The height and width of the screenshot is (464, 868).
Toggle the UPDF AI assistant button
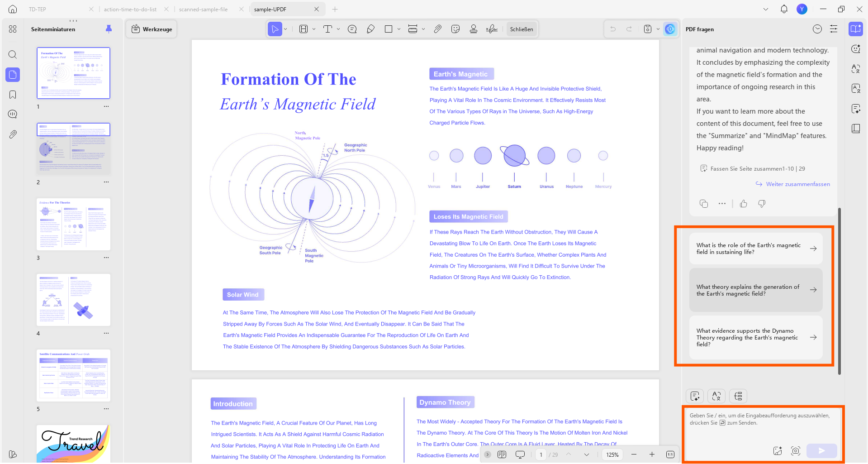click(x=670, y=29)
